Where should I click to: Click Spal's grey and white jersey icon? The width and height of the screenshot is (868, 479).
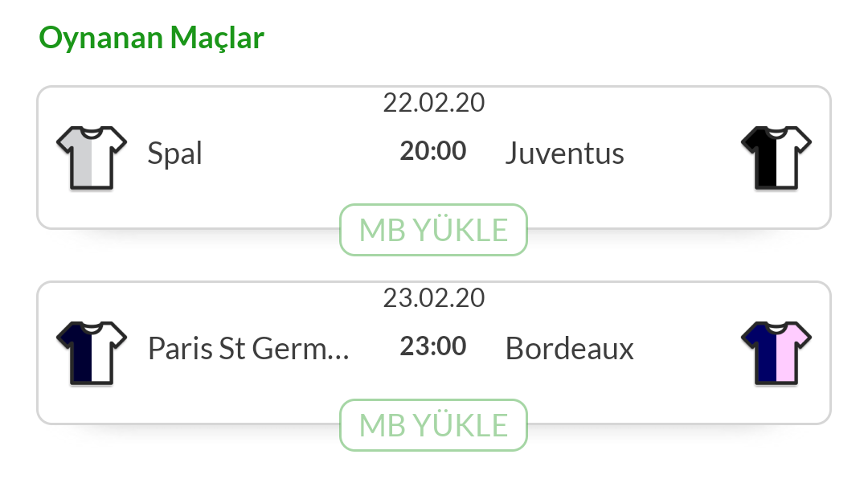(92, 158)
